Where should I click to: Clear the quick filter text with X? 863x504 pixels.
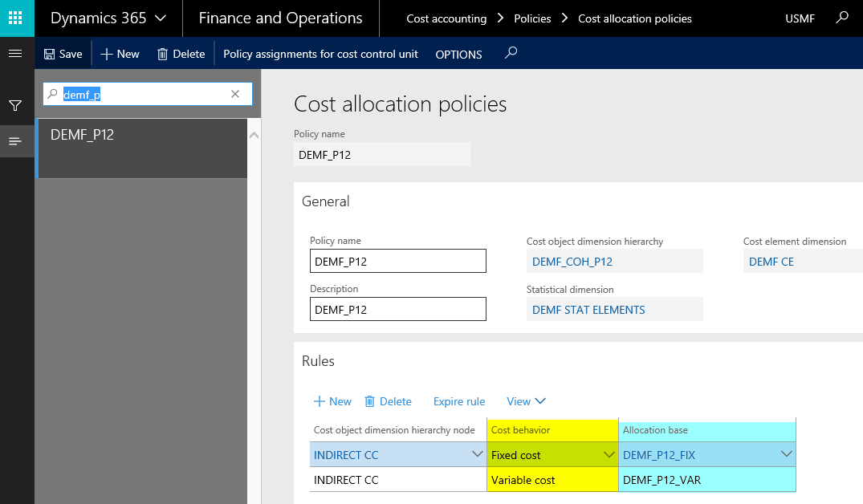pyautogui.click(x=235, y=94)
